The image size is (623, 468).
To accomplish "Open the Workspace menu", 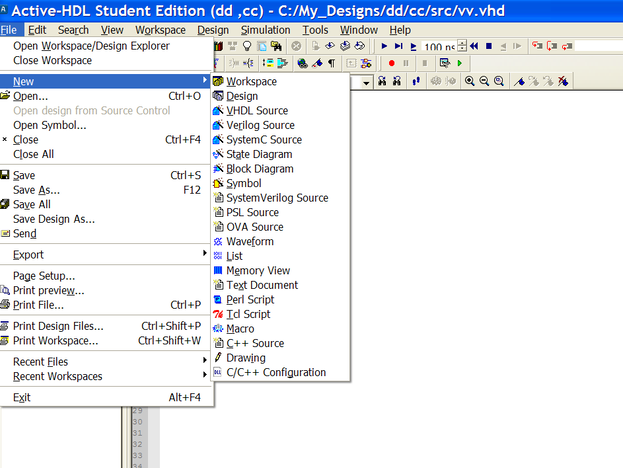I will (x=160, y=30).
